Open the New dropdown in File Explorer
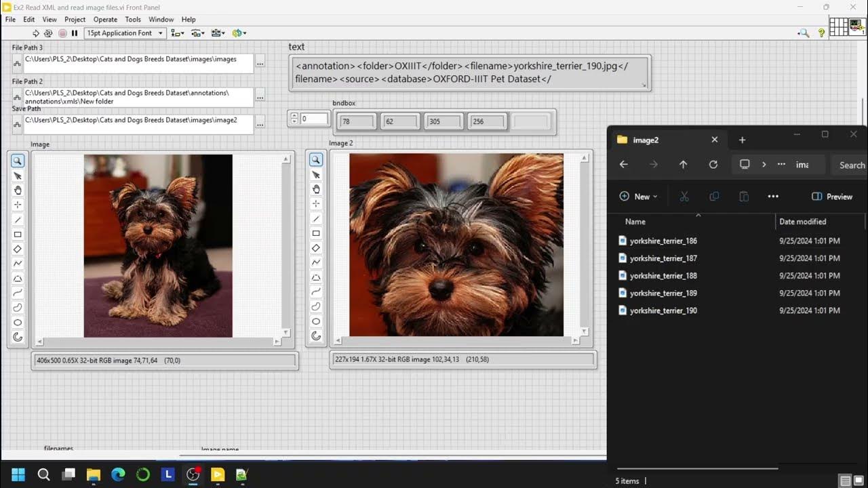 pyautogui.click(x=638, y=197)
